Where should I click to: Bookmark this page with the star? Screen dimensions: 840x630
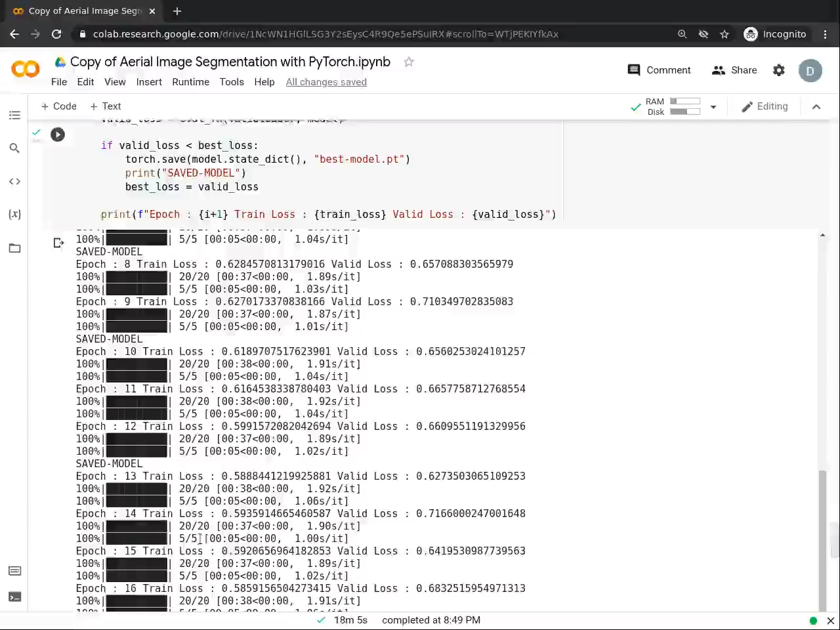pos(724,34)
